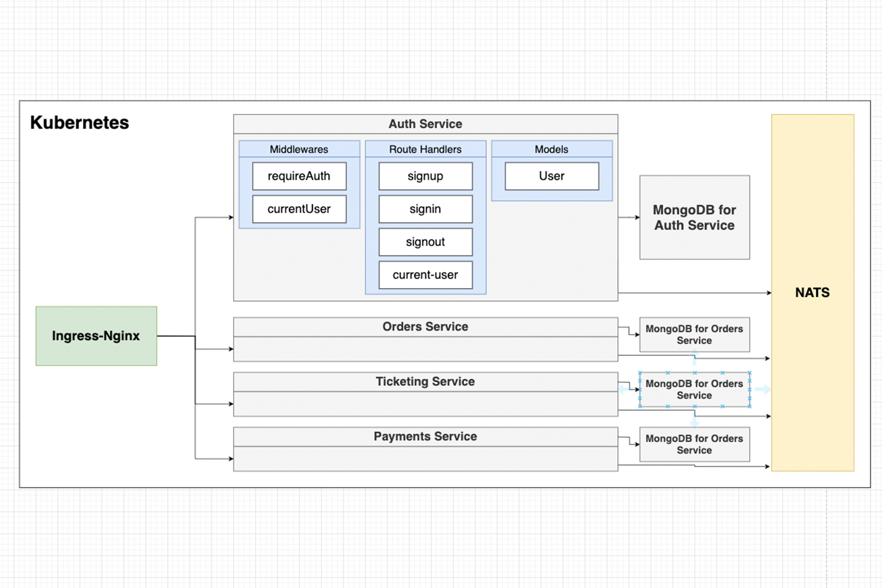Image resolution: width=882 pixels, height=588 pixels.
Task: Click the Auth Service title header
Action: (425, 124)
